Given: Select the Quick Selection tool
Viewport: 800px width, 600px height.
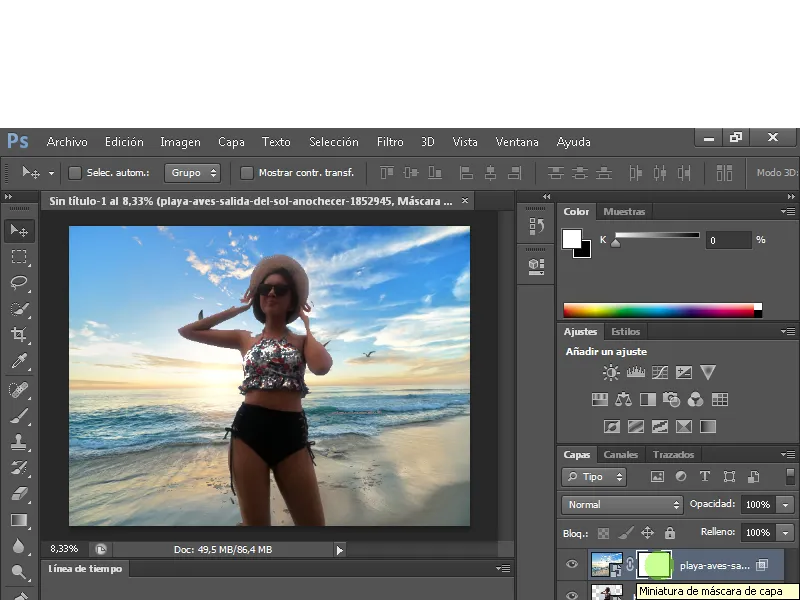Looking at the screenshot, I should pos(19,309).
